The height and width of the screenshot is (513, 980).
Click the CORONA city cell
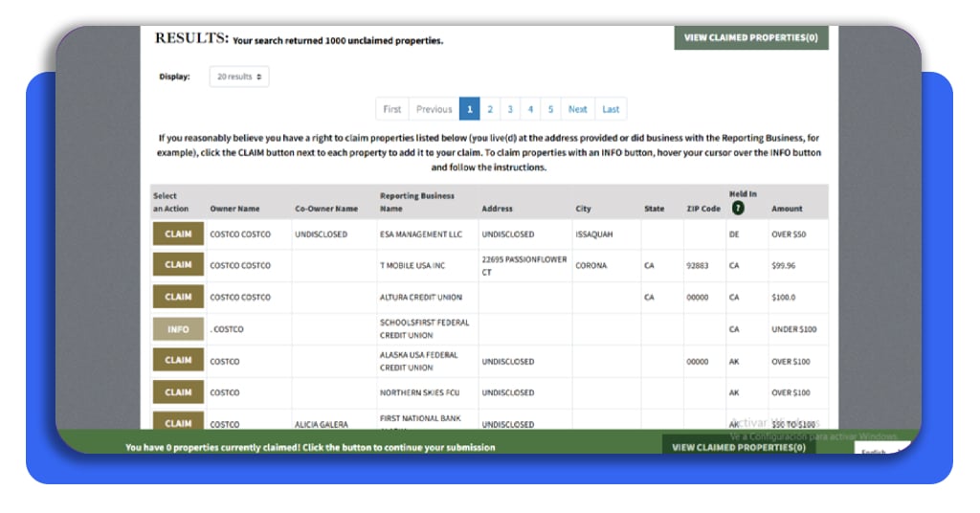[x=590, y=265]
